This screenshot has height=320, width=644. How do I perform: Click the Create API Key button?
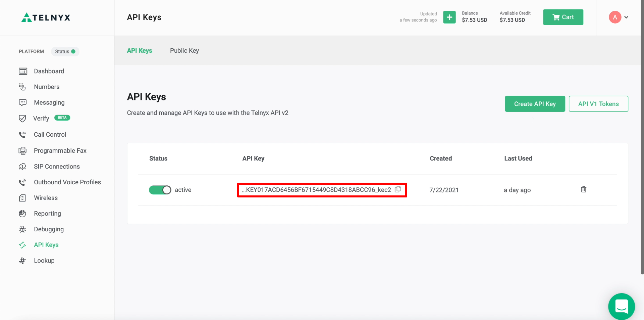(x=535, y=104)
